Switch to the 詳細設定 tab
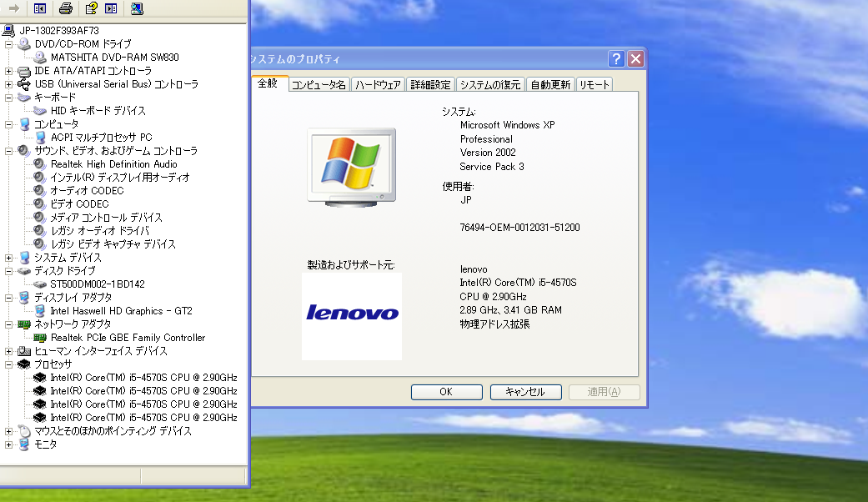The width and height of the screenshot is (868, 502). click(431, 85)
